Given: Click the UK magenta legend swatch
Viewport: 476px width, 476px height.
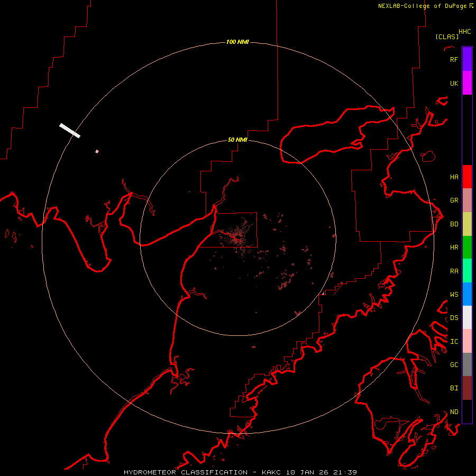Looking at the screenshot, I should pyautogui.click(x=467, y=83).
